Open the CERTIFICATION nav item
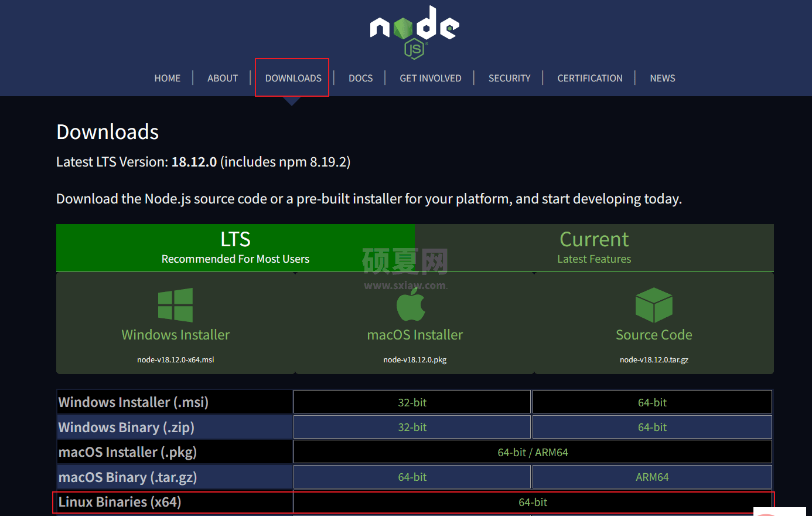Viewport: 812px width, 516px height. [x=590, y=78]
